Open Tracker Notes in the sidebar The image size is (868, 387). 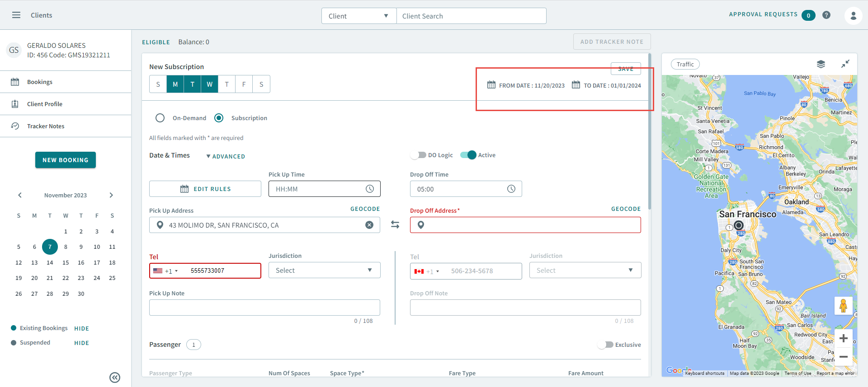pyautogui.click(x=46, y=126)
